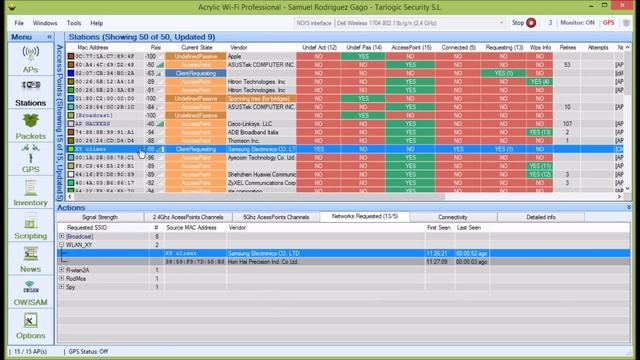Click the stations table horizontal scrollbar
This screenshot has width=640, height=360.
(x=259, y=196)
